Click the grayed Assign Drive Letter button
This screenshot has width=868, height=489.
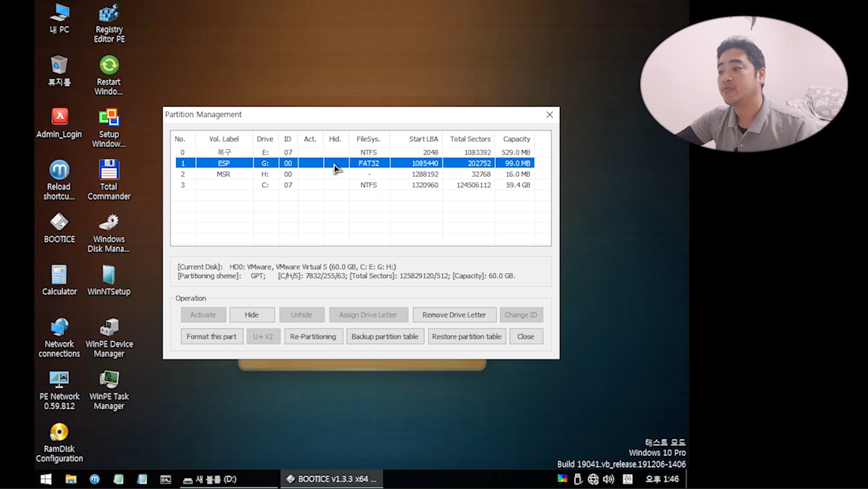tap(368, 314)
